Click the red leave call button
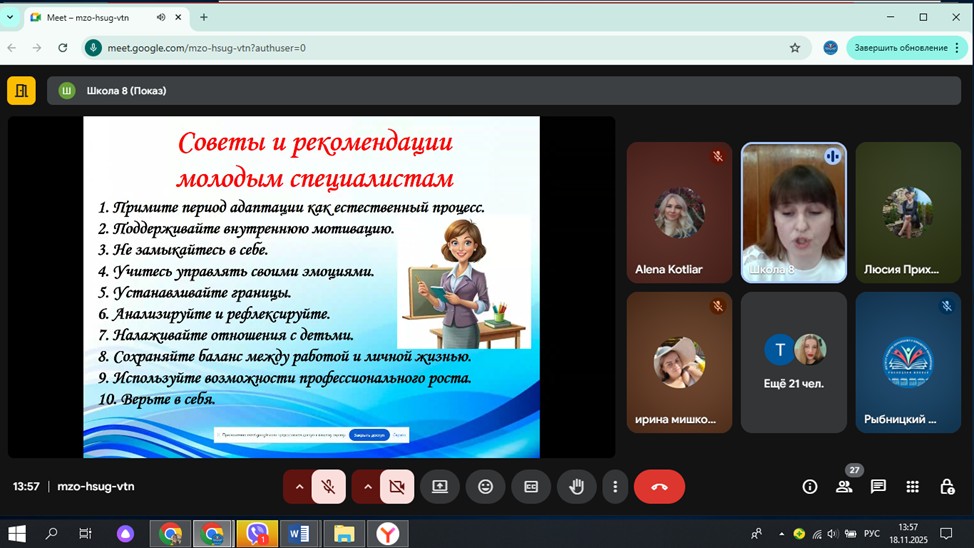This screenshot has width=974, height=548. pos(659,487)
